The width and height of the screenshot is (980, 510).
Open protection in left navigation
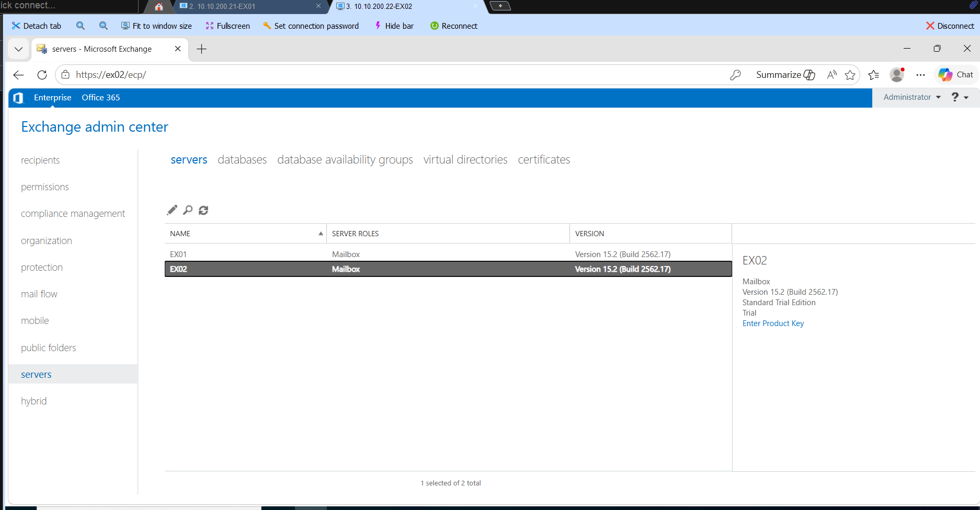point(42,267)
